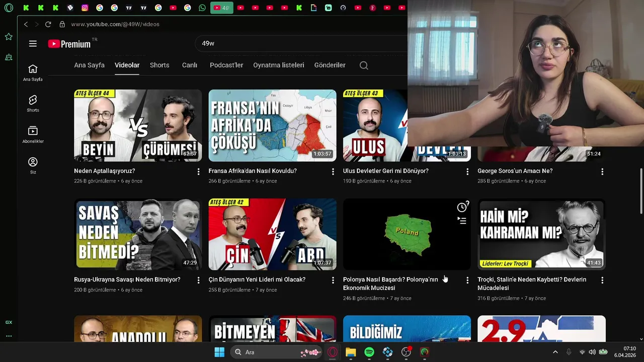Open Ulus Devletler Geri mi Dönüyor? title
The height and width of the screenshot is (362, 644).
tap(386, 171)
